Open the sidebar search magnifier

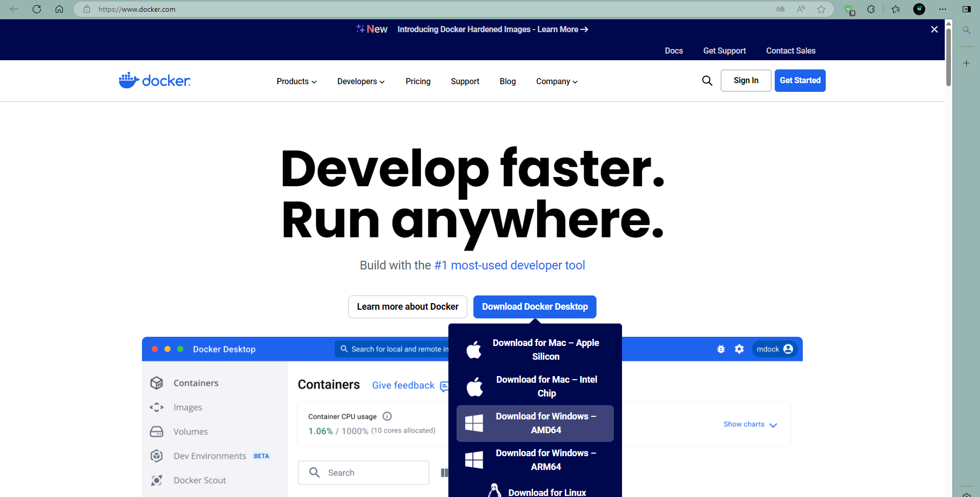pyautogui.click(x=967, y=30)
